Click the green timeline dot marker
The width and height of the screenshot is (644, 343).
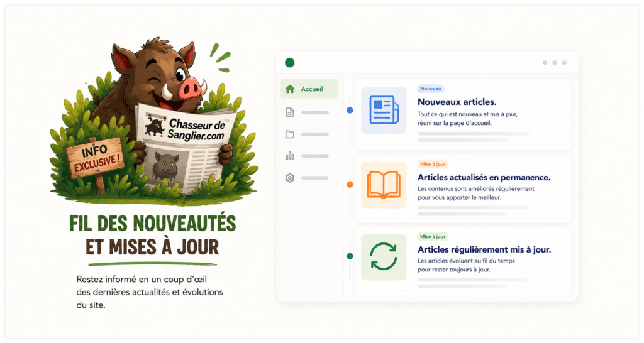350,256
